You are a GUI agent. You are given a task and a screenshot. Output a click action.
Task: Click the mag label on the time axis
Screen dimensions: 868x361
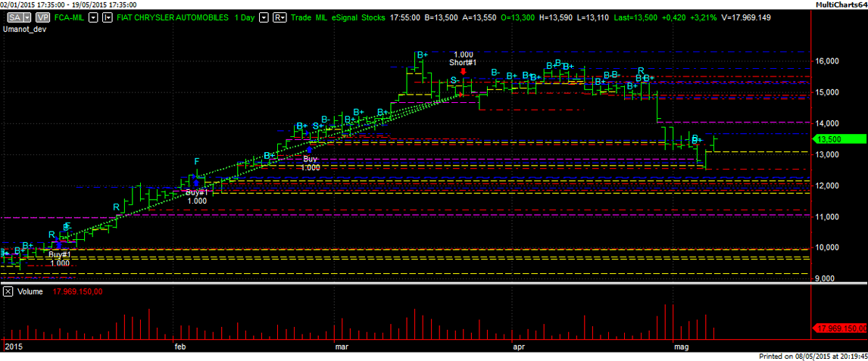coord(679,347)
